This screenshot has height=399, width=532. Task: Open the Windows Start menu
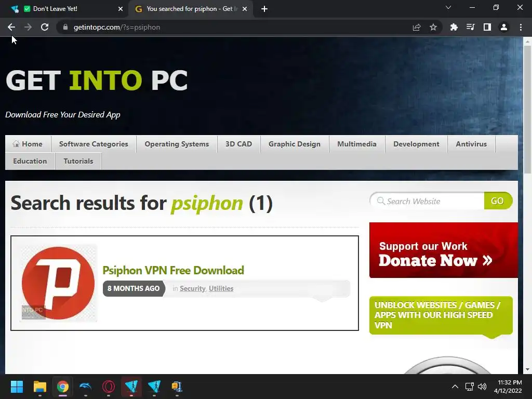17,387
